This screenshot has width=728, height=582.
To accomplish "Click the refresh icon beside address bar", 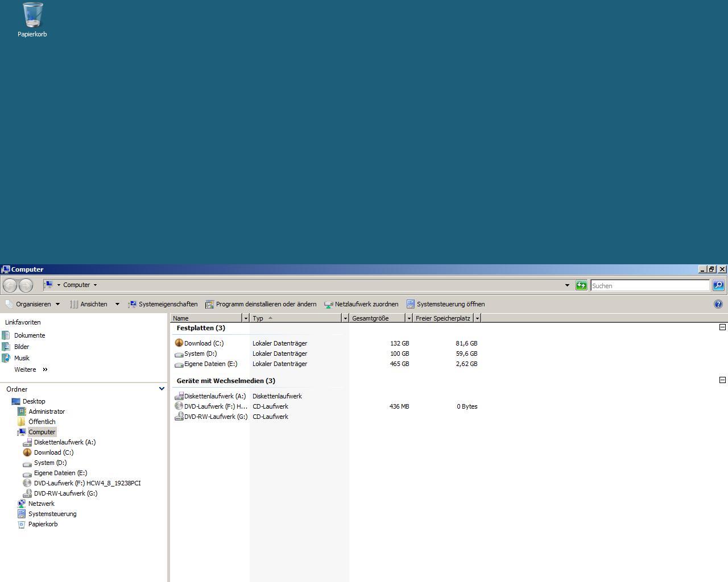I will [581, 285].
